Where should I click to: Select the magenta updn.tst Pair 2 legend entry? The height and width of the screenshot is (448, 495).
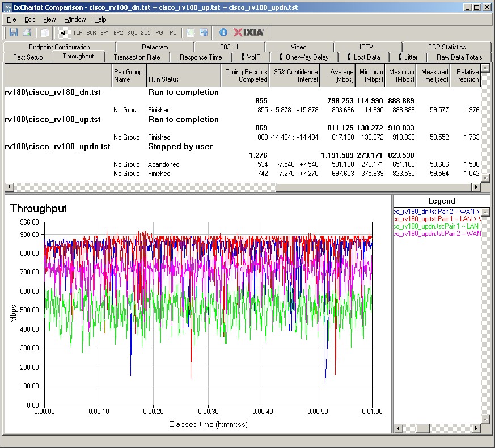click(437, 234)
